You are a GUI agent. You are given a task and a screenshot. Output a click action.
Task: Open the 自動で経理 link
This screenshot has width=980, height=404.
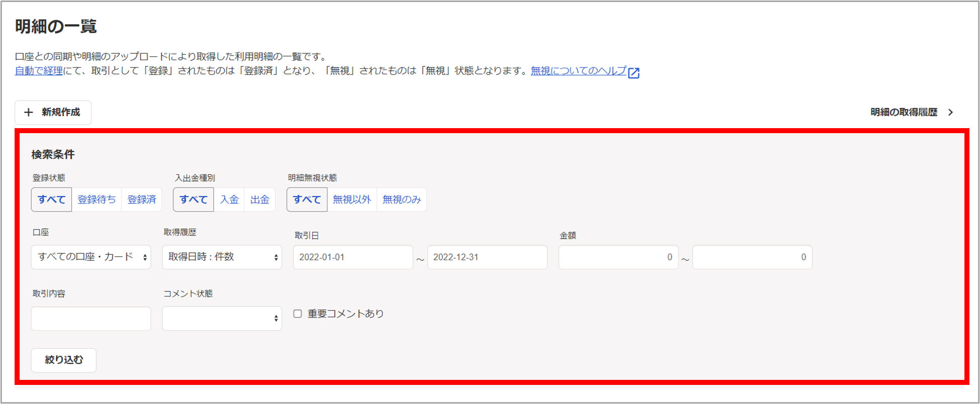[39, 71]
